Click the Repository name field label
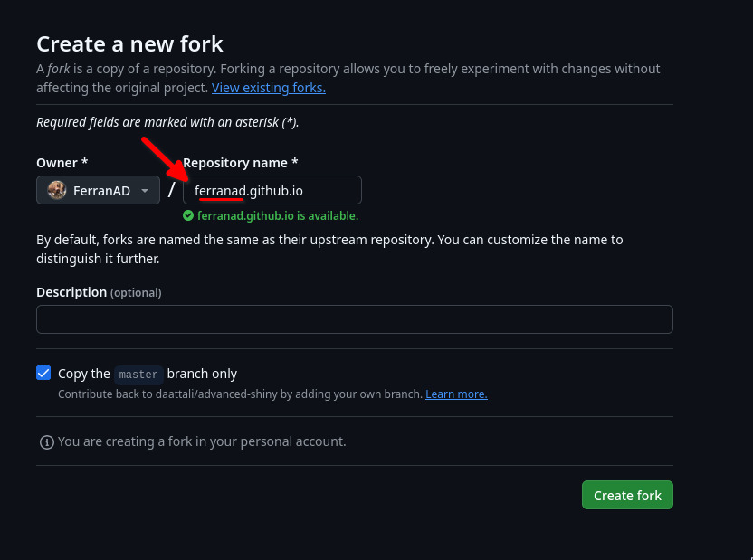Image resolution: width=753 pixels, height=560 pixels. 241,163
